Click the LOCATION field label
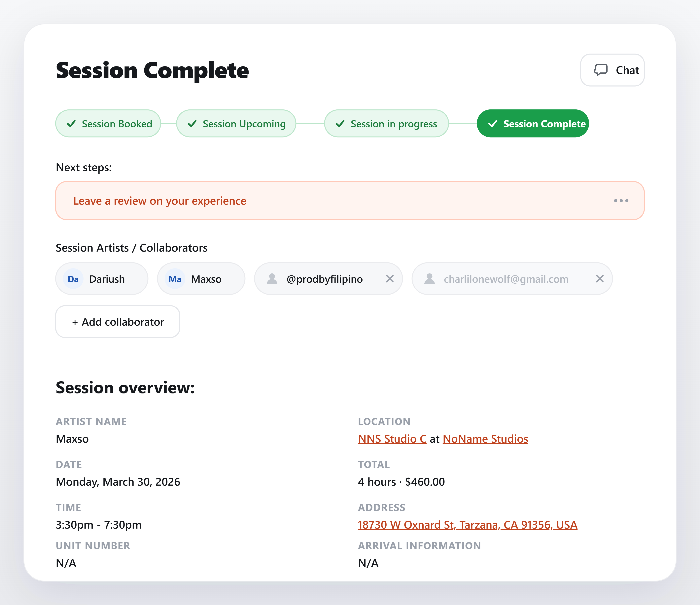Image resolution: width=700 pixels, height=605 pixels. (x=384, y=422)
